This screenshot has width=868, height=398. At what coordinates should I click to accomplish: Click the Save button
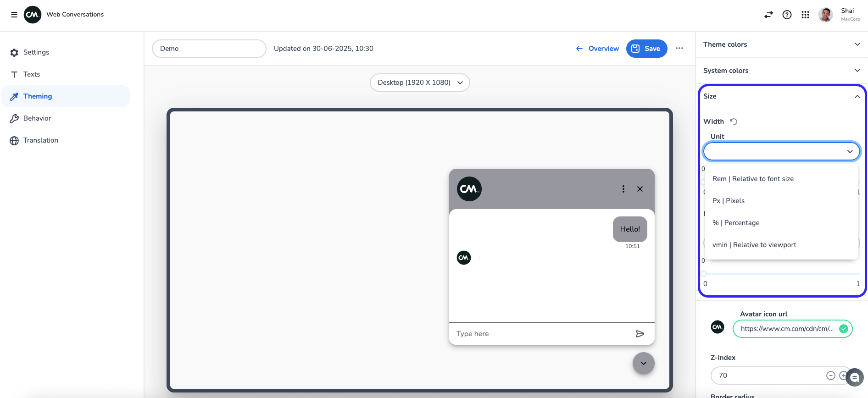pyautogui.click(x=646, y=49)
